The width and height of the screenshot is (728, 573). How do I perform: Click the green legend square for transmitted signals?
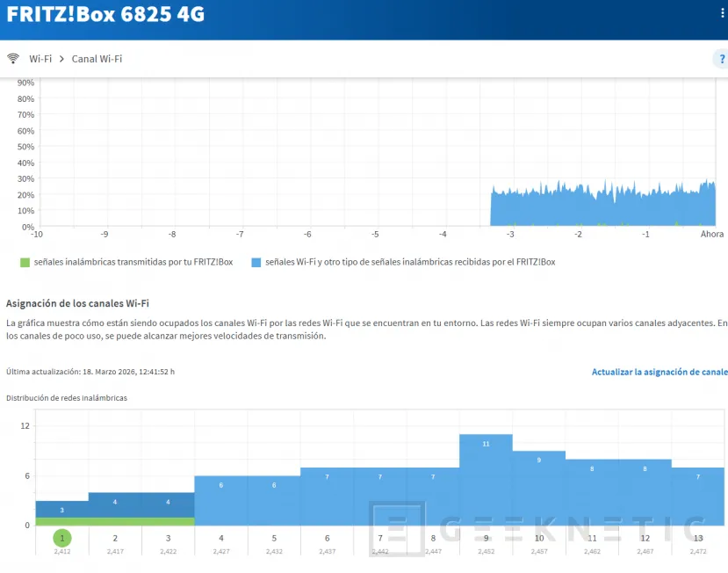[25, 262]
